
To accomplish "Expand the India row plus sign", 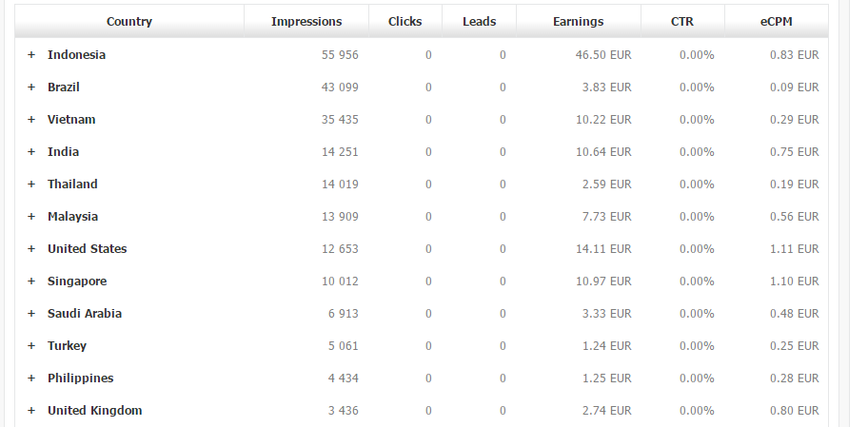I will pos(31,151).
